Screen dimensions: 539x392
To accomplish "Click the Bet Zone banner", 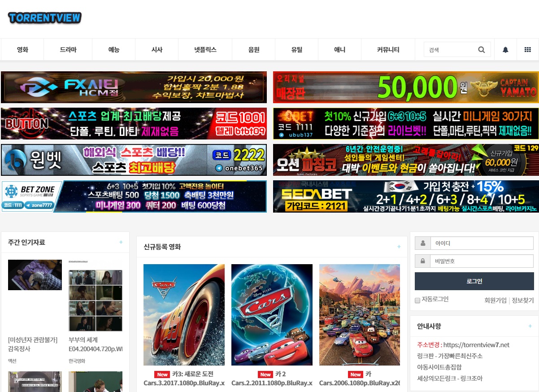I will pos(134,196).
